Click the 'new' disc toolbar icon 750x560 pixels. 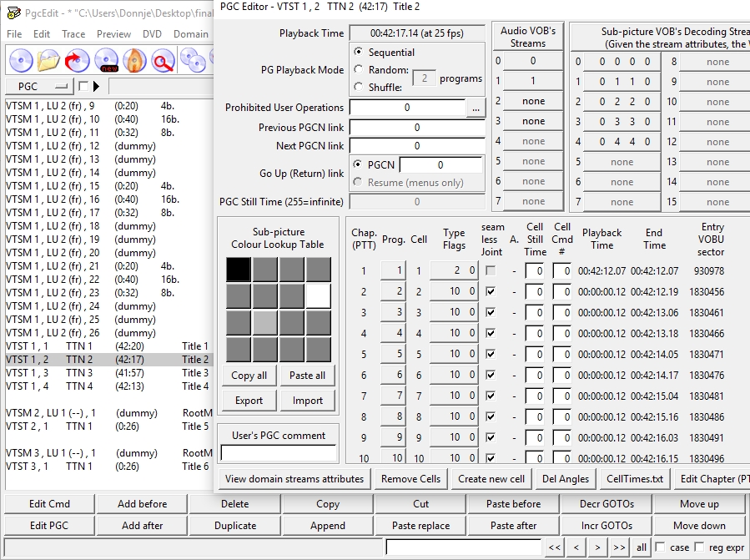[106, 61]
